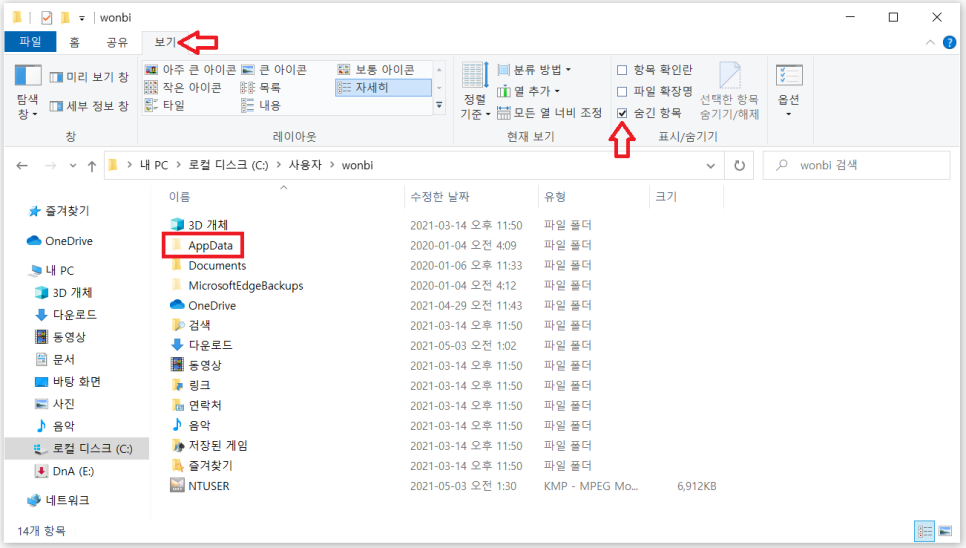This screenshot has width=966, height=548.
Task: Select the AppData folder
Action: pos(203,245)
